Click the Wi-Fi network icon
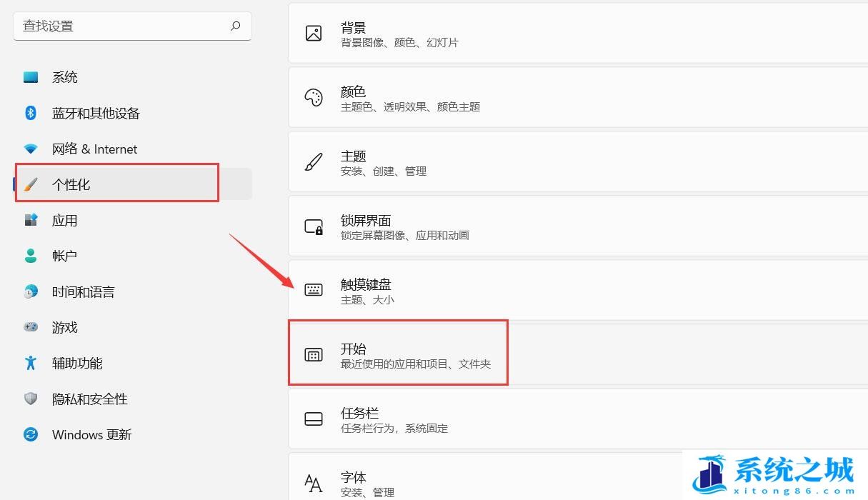868x500 pixels. coord(31,149)
